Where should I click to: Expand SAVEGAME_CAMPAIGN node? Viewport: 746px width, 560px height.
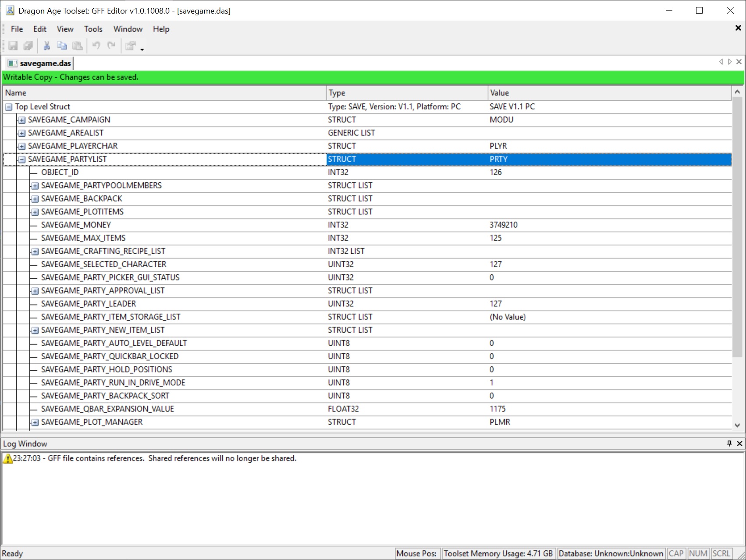tap(22, 120)
